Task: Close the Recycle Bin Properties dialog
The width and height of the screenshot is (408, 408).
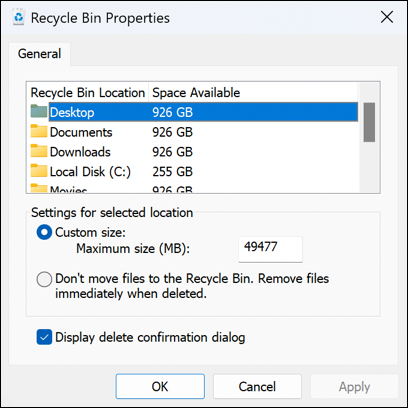Action: (387, 17)
